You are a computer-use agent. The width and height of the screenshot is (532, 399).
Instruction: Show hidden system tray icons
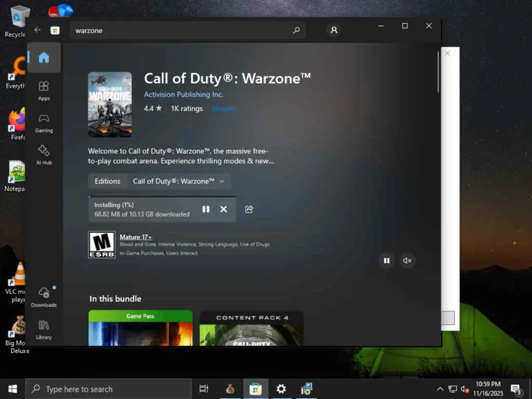click(x=440, y=389)
